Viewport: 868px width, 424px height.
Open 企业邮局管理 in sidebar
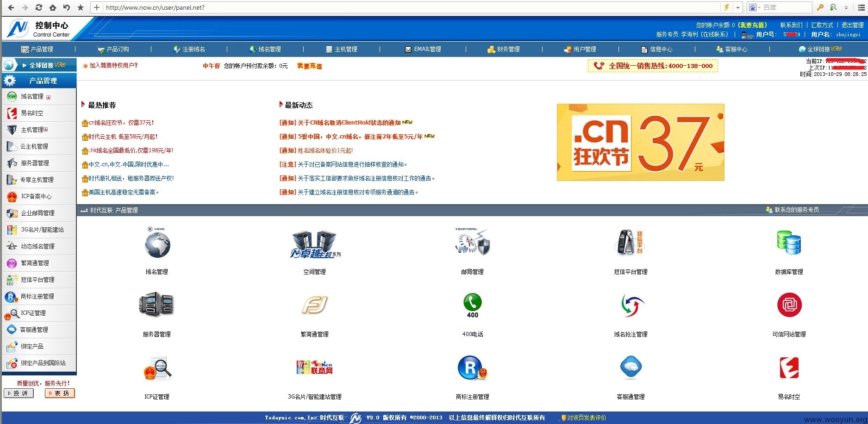pos(39,213)
